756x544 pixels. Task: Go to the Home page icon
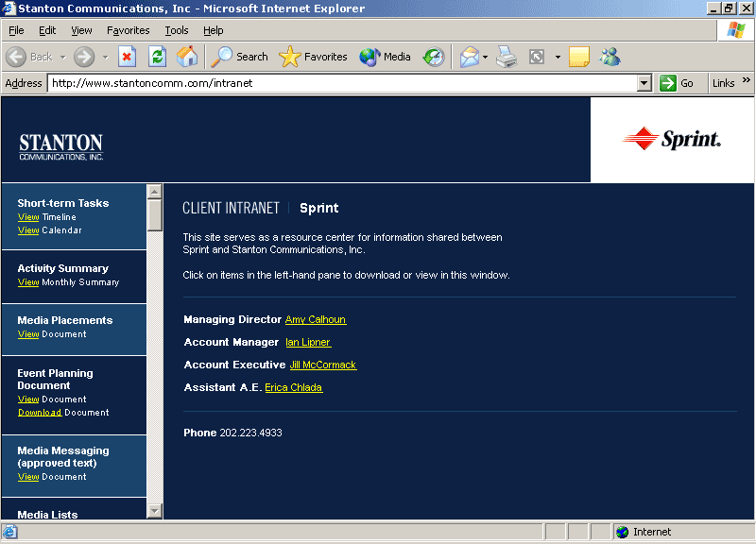pos(187,57)
